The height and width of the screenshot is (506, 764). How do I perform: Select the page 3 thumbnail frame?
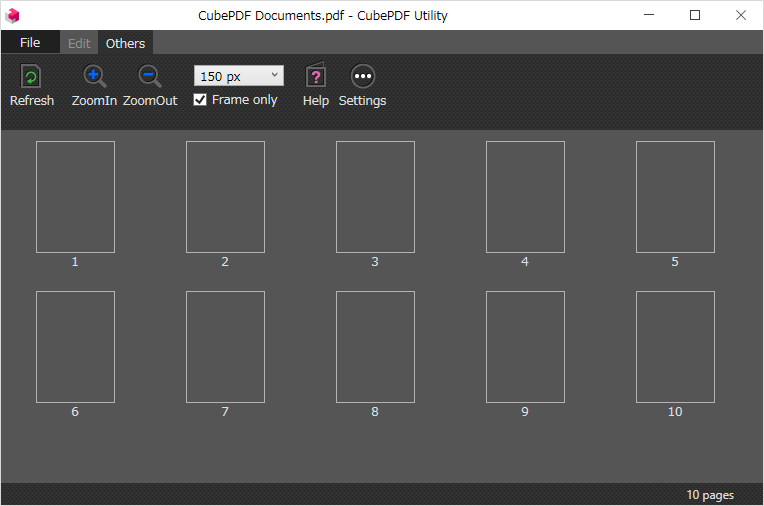[x=376, y=197]
